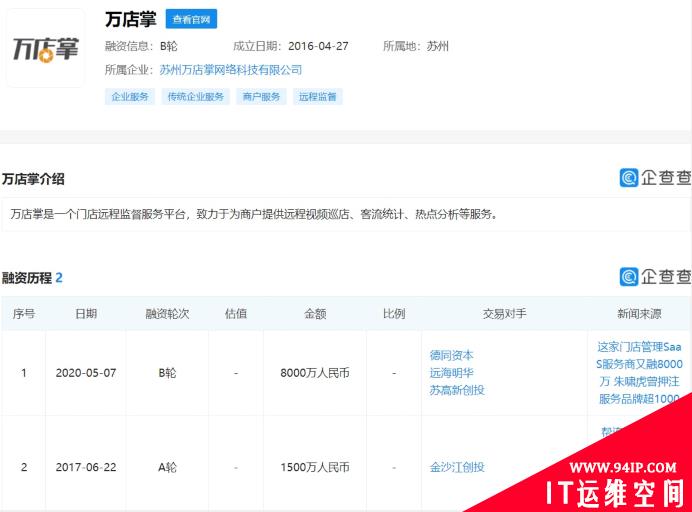Click the amount cell 8000万人民币

pos(315,373)
